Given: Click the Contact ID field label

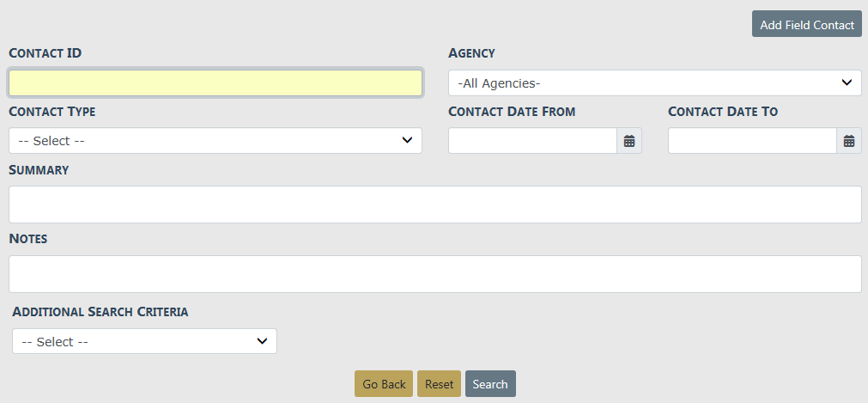Looking at the screenshot, I should (x=46, y=53).
